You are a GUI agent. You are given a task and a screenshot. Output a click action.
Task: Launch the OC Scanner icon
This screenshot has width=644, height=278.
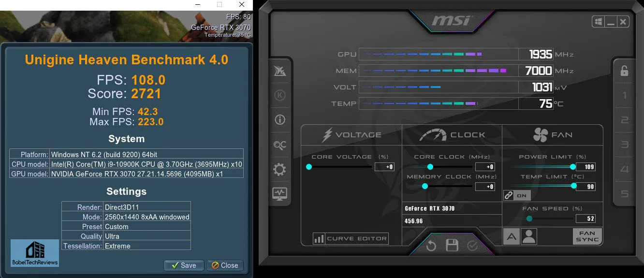click(280, 145)
